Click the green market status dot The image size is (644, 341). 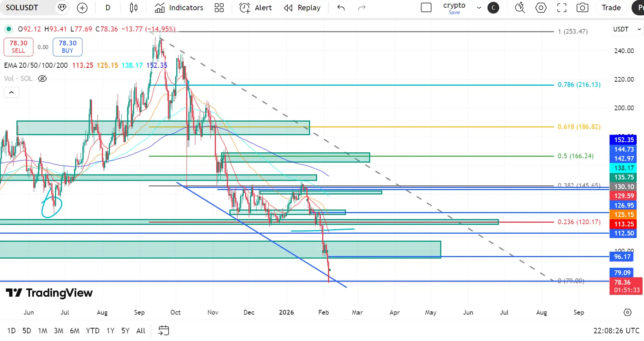coord(9,29)
